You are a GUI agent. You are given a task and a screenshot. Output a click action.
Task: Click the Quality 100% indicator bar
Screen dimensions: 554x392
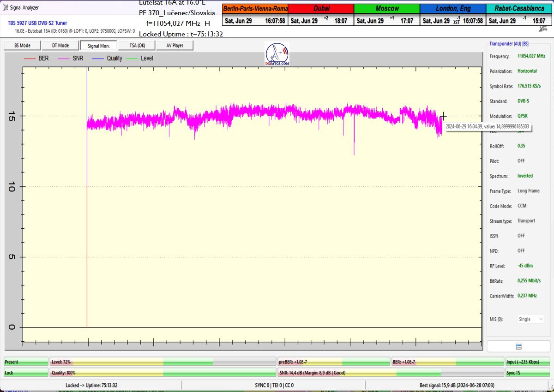point(163,373)
